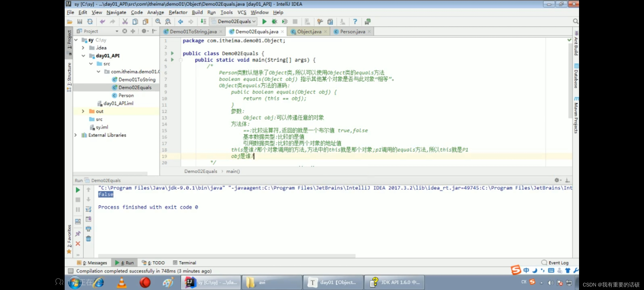Screen dimensions: 644x290
Task: Toggle the tool window bars icon in status bar
Action: tap(71, 271)
